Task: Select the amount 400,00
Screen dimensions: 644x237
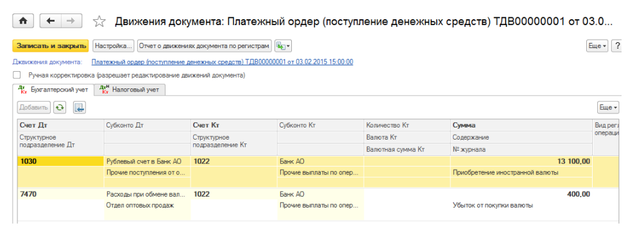Action: [521, 194]
